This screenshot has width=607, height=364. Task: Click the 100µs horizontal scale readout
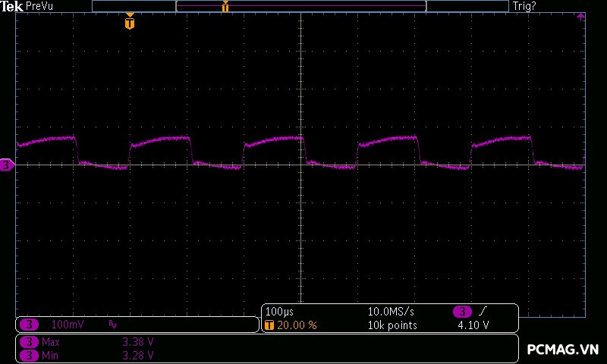coord(279,312)
